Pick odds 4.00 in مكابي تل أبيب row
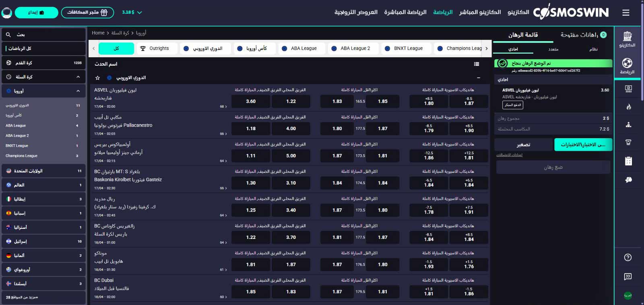Viewport: 644px width, 305px height. pyautogui.click(x=291, y=129)
